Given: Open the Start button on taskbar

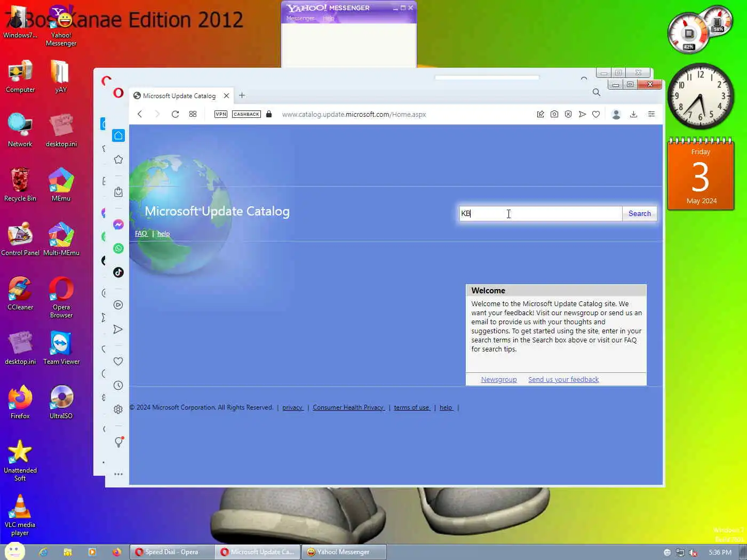Looking at the screenshot, I should click(14, 552).
